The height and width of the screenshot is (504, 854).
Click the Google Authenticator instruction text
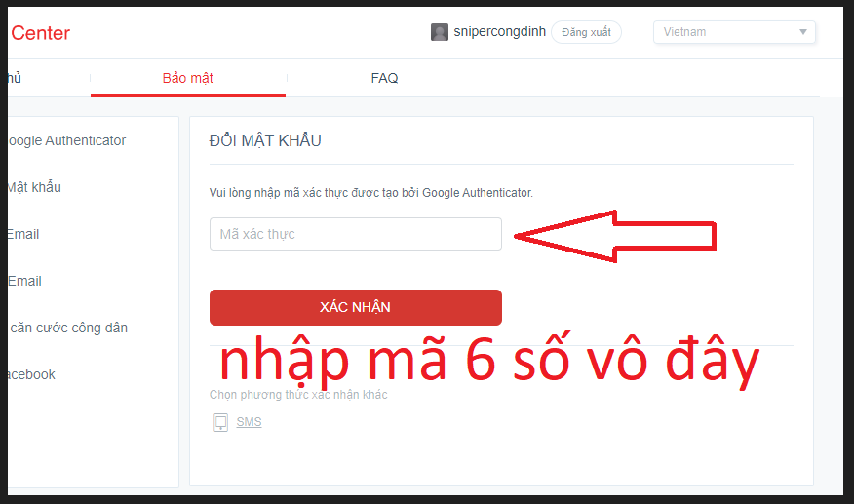tap(370, 193)
